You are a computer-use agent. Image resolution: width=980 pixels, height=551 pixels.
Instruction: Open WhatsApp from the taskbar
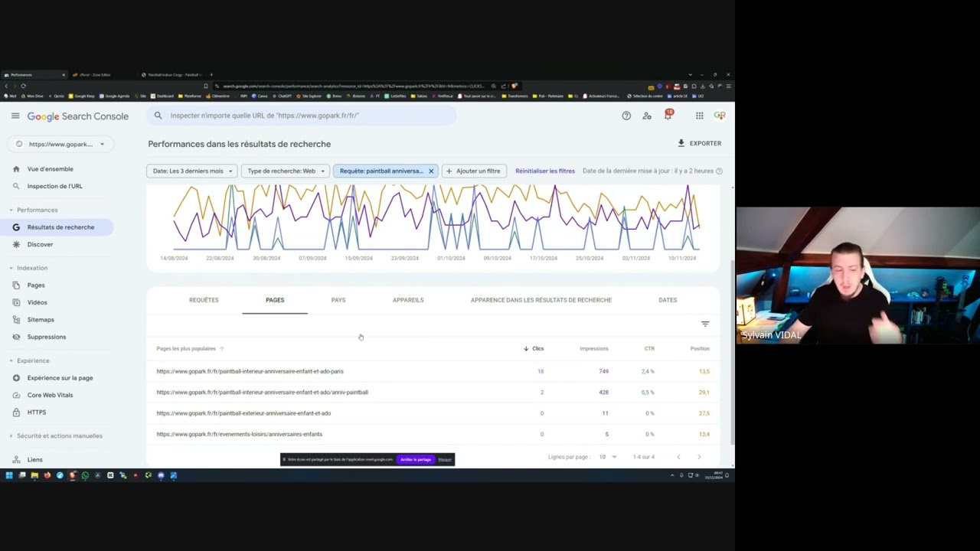tap(85, 475)
